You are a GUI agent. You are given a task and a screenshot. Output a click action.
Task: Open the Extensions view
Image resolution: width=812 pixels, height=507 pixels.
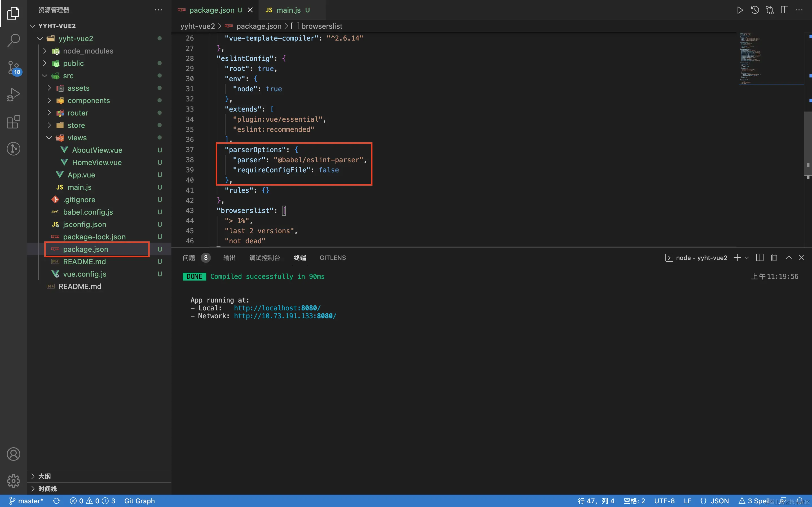pyautogui.click(x=14, y=122)
